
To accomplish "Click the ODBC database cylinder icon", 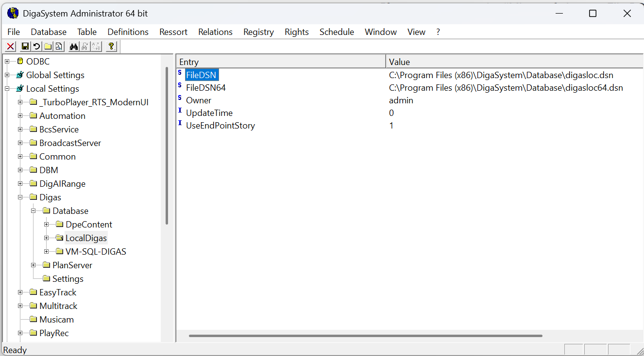I will click(x=20, y=61).
